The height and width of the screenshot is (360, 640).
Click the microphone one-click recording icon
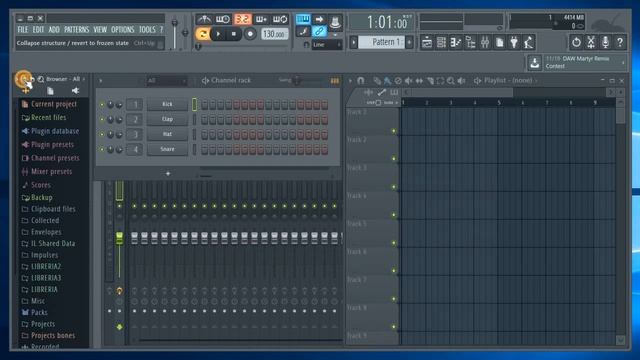coord(605,42)
